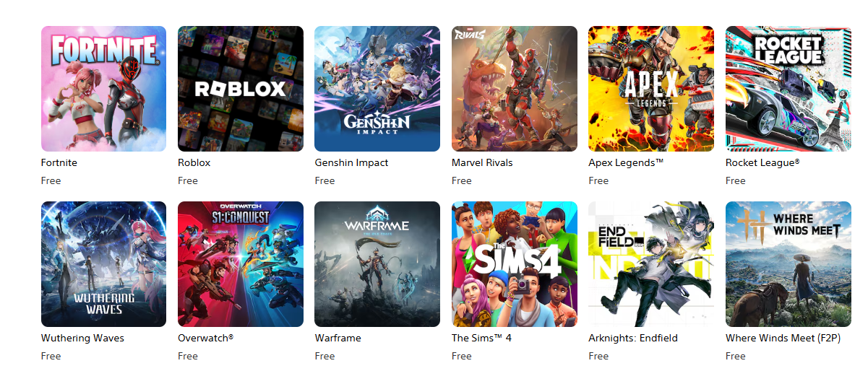Open the Fortnite cover art thumbnail
868x371 pixels.
pos(103,89)
